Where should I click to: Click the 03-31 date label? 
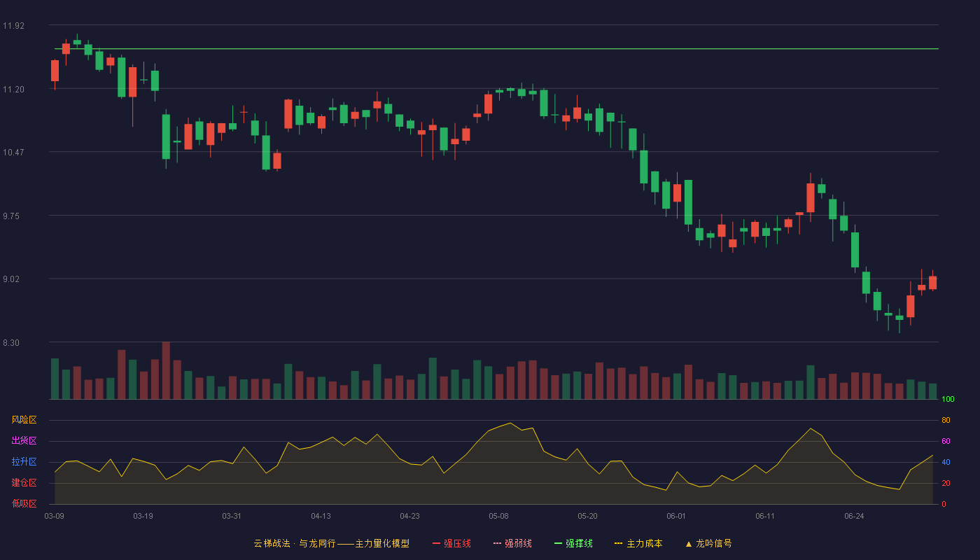pyautogui.click(x=232, y=516)
